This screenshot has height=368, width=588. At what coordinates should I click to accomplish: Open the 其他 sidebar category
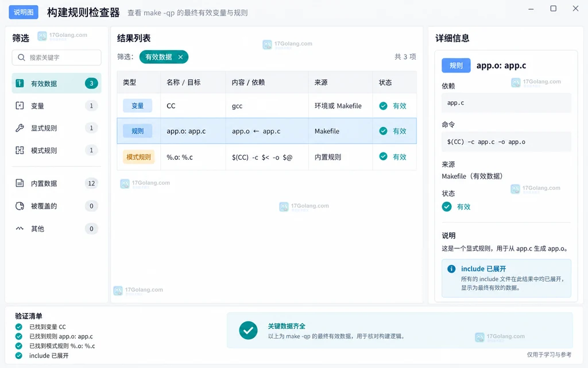(x=57, y=228)
